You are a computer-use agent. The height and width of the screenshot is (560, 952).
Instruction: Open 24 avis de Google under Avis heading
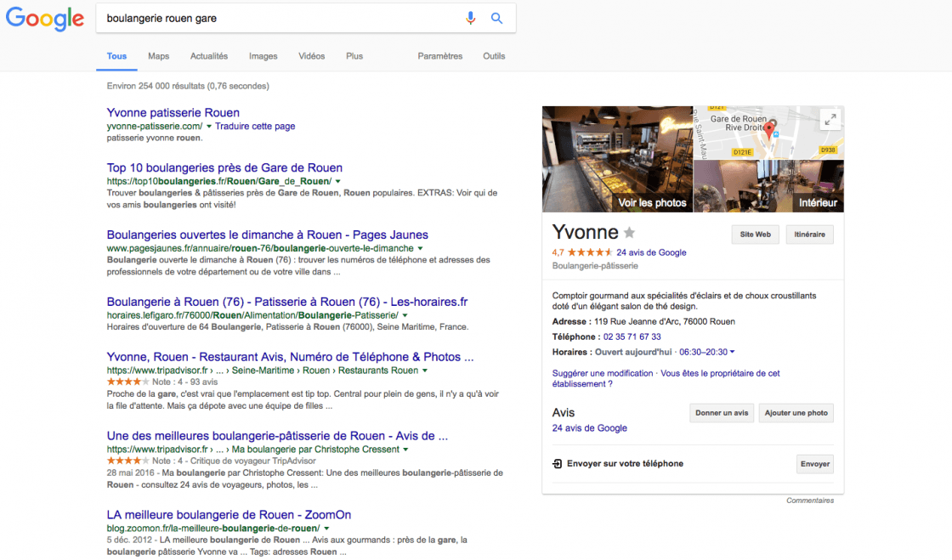click(x=590, y=427)
